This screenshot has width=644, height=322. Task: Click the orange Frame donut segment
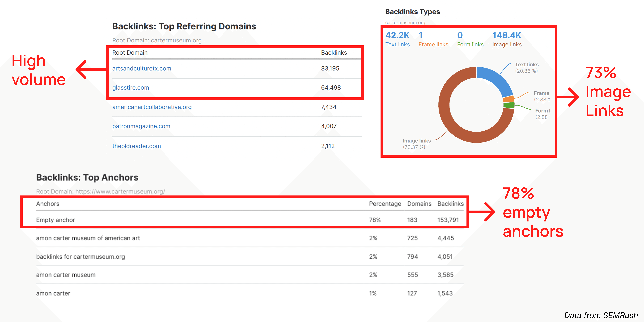click(508, 99)
